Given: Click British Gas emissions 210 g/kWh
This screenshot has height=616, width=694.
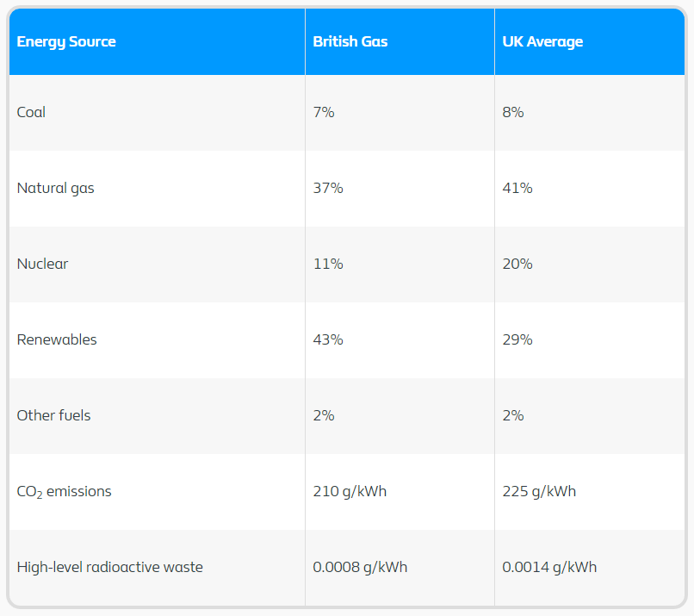Looking at the screenshot, I should pyautogui.click(x=350, y=492).
